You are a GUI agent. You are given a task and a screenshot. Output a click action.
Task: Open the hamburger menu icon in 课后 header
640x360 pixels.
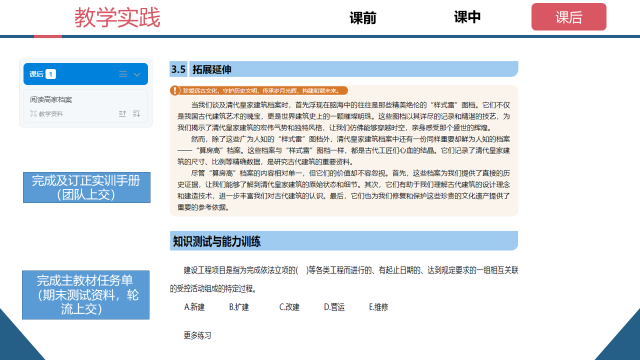pyautogui.click(x=123, y=74)
